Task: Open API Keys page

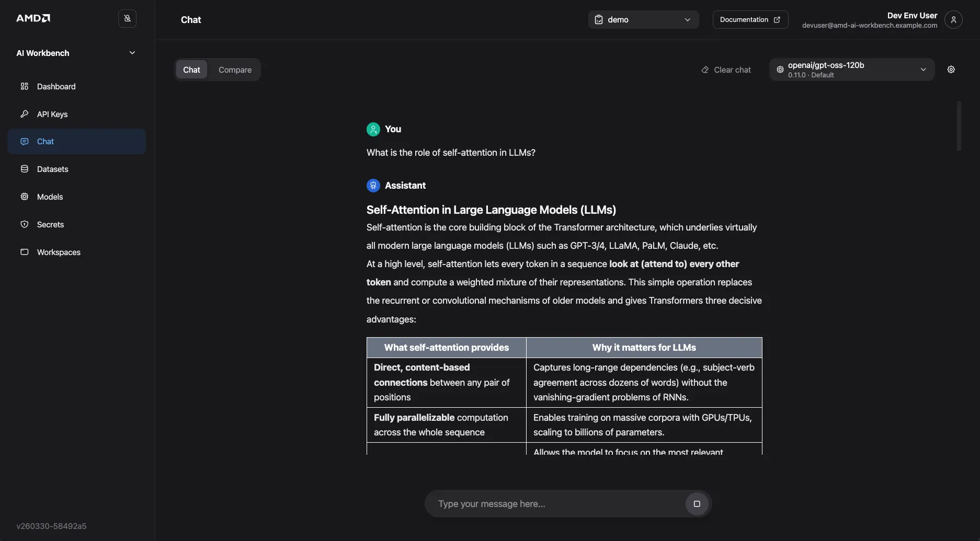Action: (77, 114)
